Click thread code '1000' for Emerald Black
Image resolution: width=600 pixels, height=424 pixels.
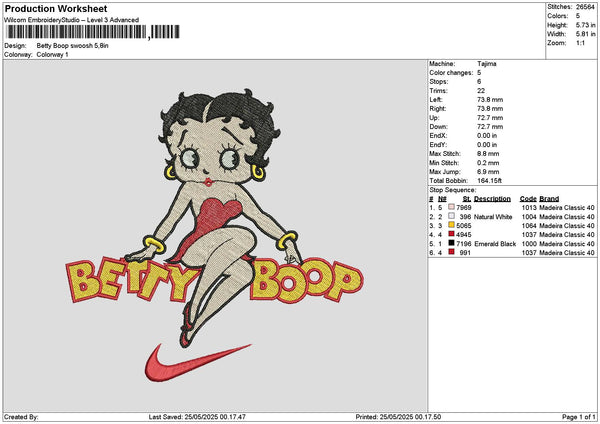(529, 244)
